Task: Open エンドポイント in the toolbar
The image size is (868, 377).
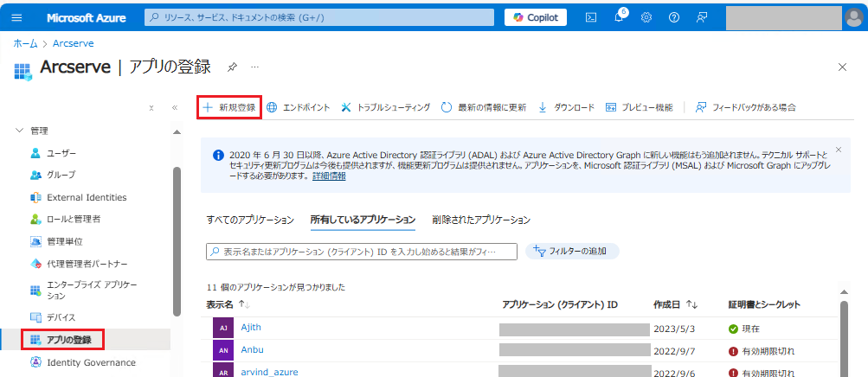Action: click(299, 107)
